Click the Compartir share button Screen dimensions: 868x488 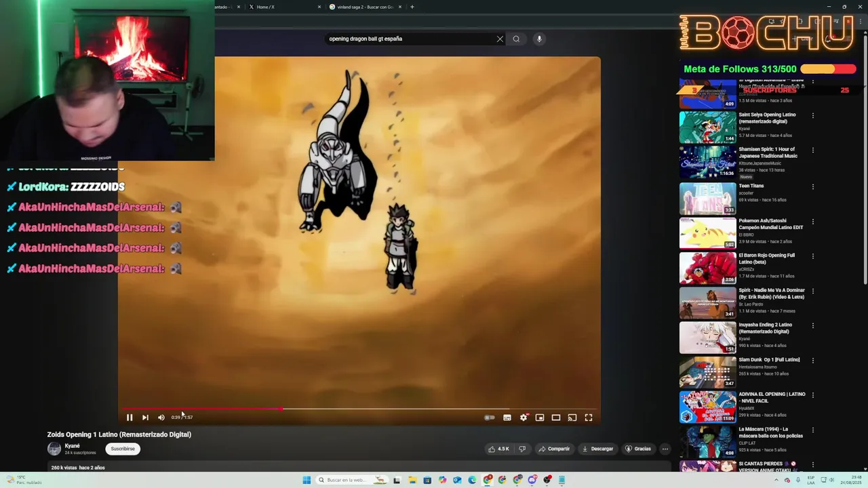pos(554,449)
